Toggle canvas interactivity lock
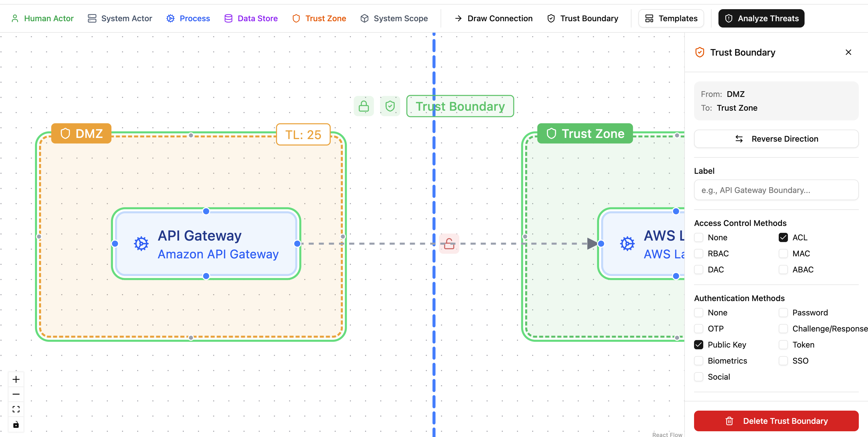The width and height of the screenshot is (868, 437). point(16,424)
